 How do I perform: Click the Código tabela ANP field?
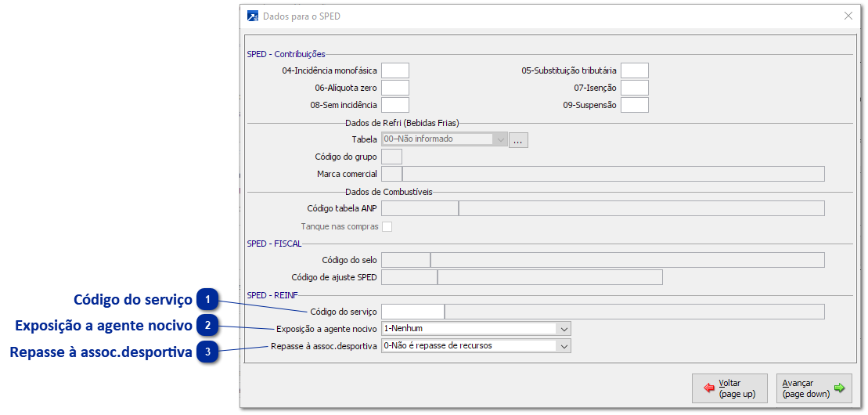(419, 208)
